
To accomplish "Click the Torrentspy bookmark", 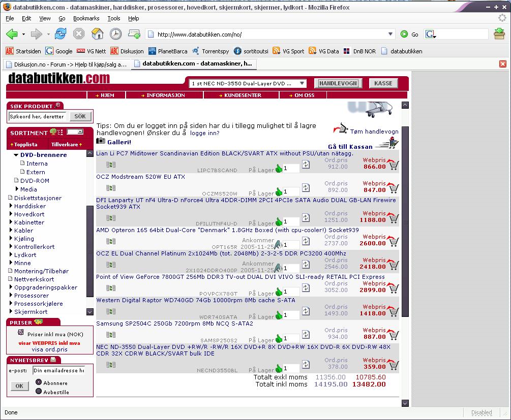I will point(211,51).
